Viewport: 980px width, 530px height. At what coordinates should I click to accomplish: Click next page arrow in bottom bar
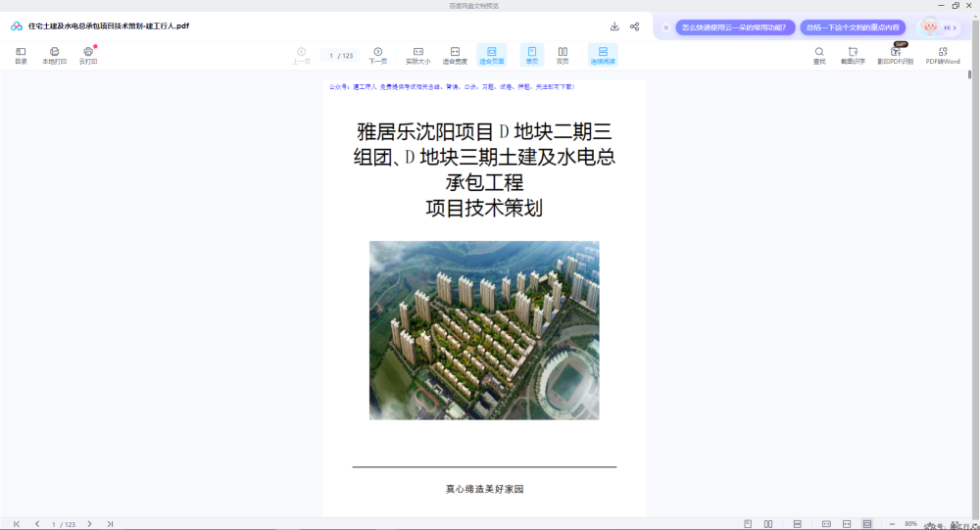click(x=89, y=524)
